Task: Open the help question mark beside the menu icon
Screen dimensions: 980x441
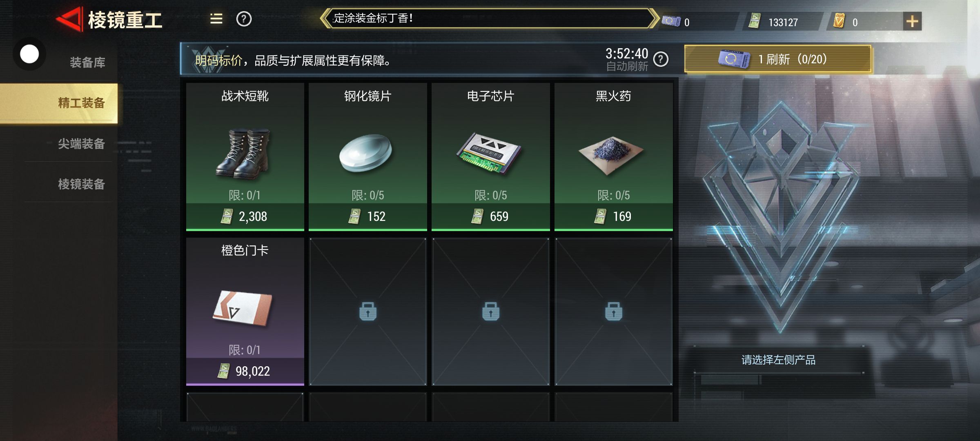Action: click(x=244, y=19)
